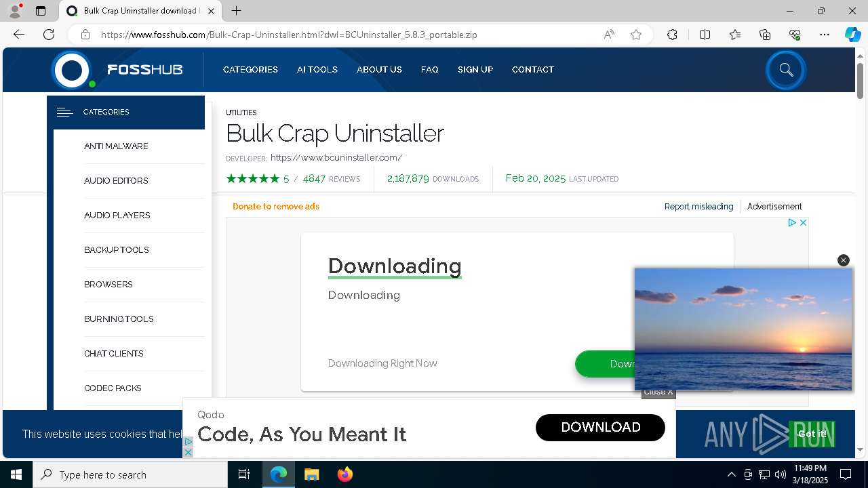Open Tab actions menu
Image resolution: width=868 pixels, height=488 pixels.
(41, 11)
